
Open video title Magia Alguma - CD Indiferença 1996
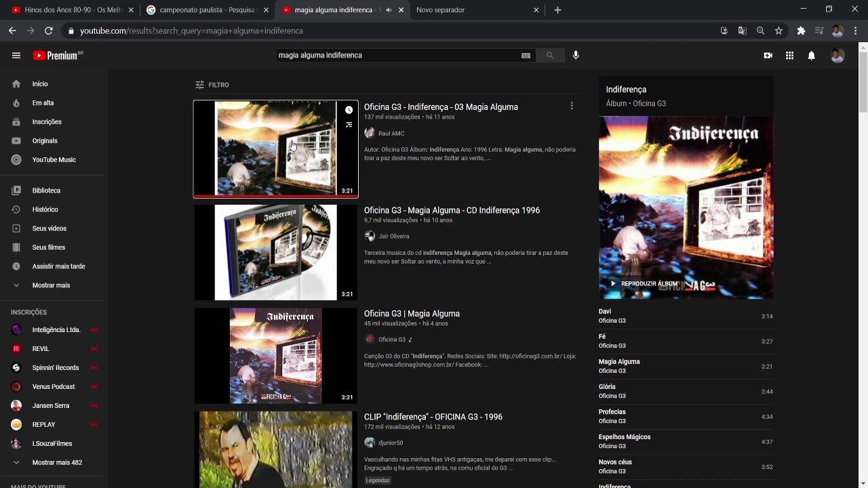[452, 210]
